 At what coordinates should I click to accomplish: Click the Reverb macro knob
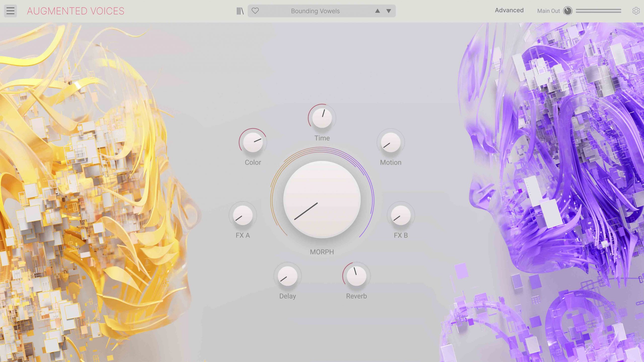click(x=356, y=276)
